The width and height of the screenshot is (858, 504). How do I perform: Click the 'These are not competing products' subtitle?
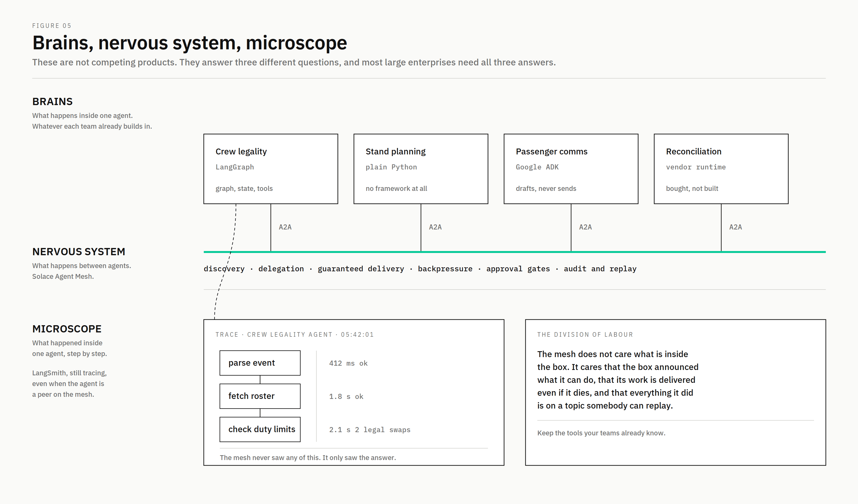pyautogui.click(x=294, y=62)
